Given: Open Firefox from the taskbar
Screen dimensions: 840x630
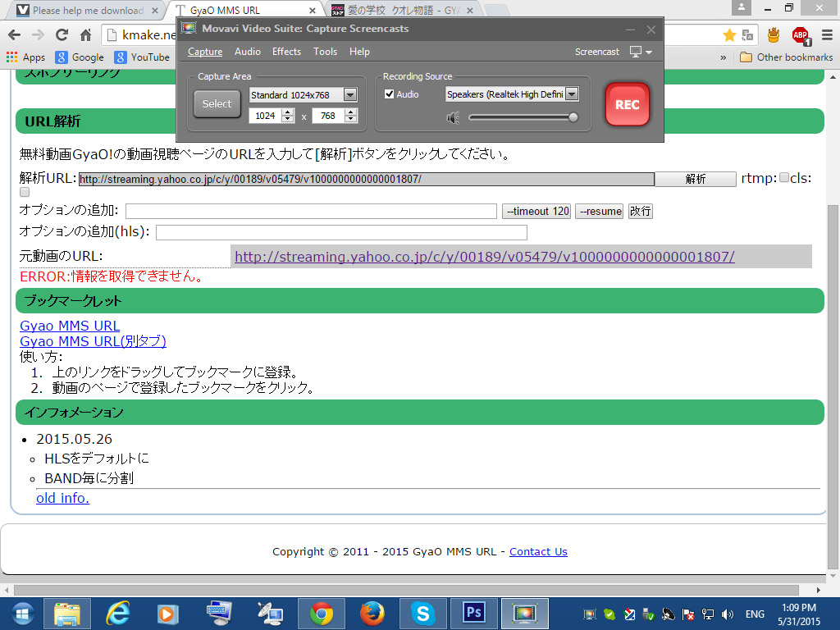Looking at the screenshot, I should pos(372,614).
